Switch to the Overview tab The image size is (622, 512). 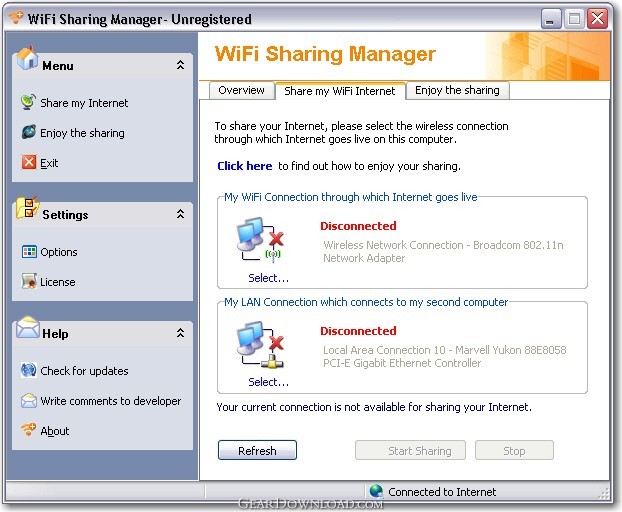(x=242, y=90)
